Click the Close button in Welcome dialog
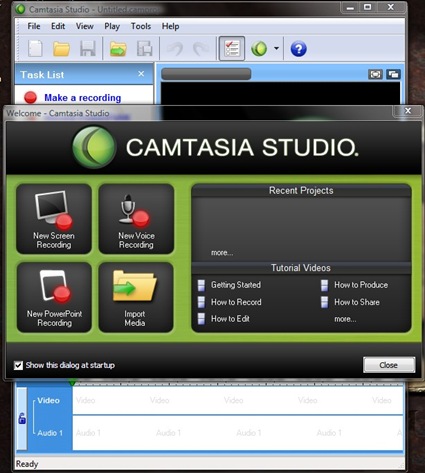 pos(389,365)
